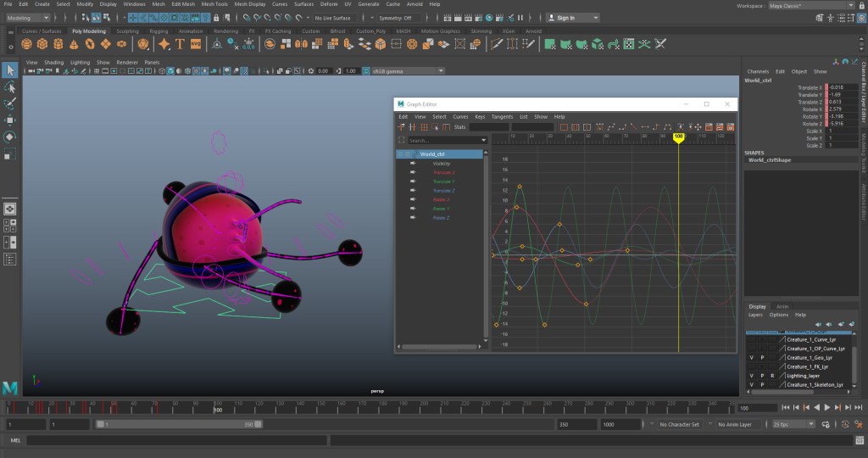Open the Tangents menu in Graph Editor

[x=502, y=116]
